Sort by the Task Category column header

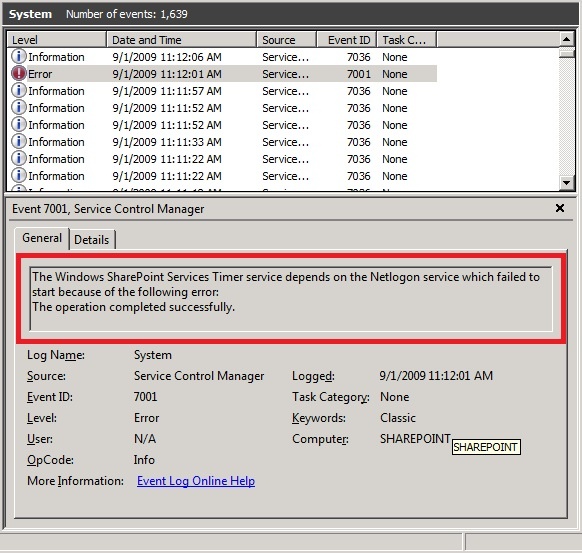[x=406, y=40]
